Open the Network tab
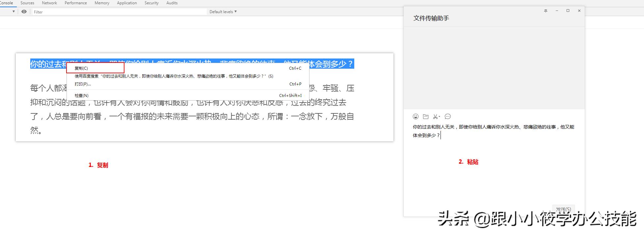The height and width of the screenshot is (234, 644). (49, 3)
